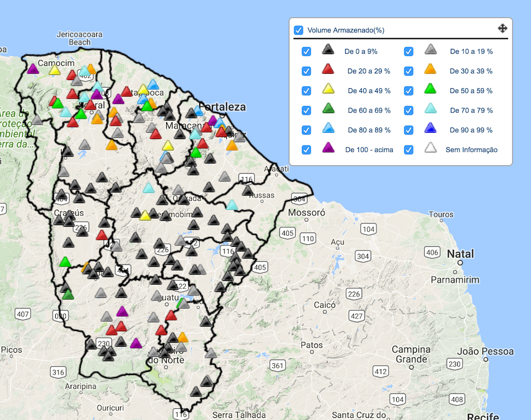Click the black triangle legend icon for 0 a 9%
531x420 pixels.
(x=328, y=50)
